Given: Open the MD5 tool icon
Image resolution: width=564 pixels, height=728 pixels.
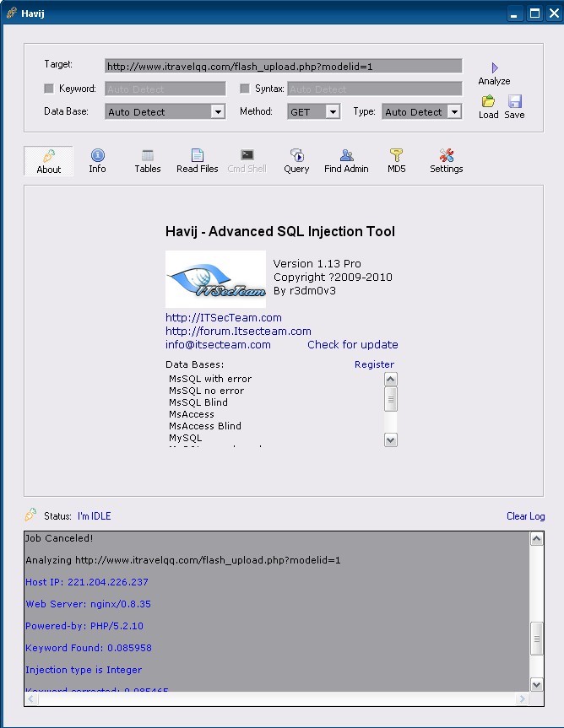Looking at the screenshot, I should click(x=396, y=155).
